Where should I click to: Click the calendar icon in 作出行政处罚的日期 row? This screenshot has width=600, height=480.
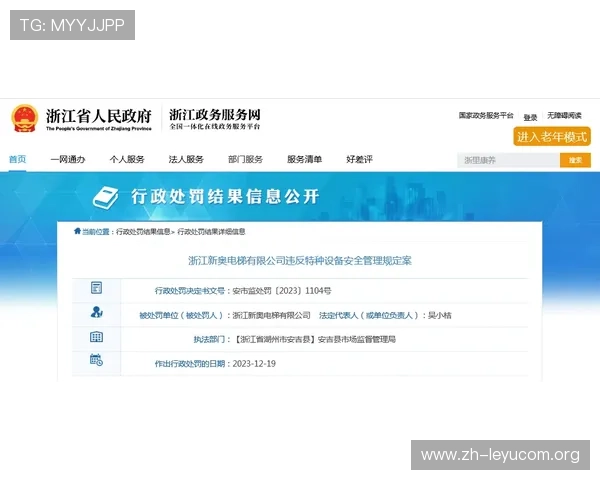coord(96,360)
